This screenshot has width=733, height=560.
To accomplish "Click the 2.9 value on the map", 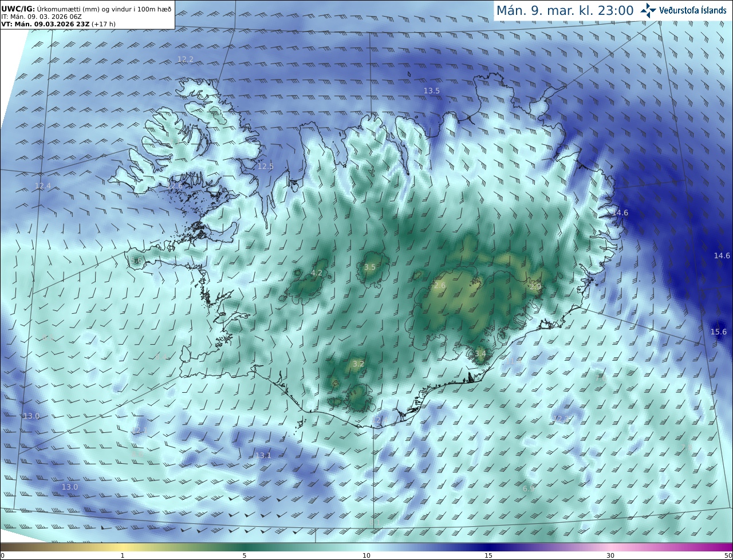I will point(535,286).
